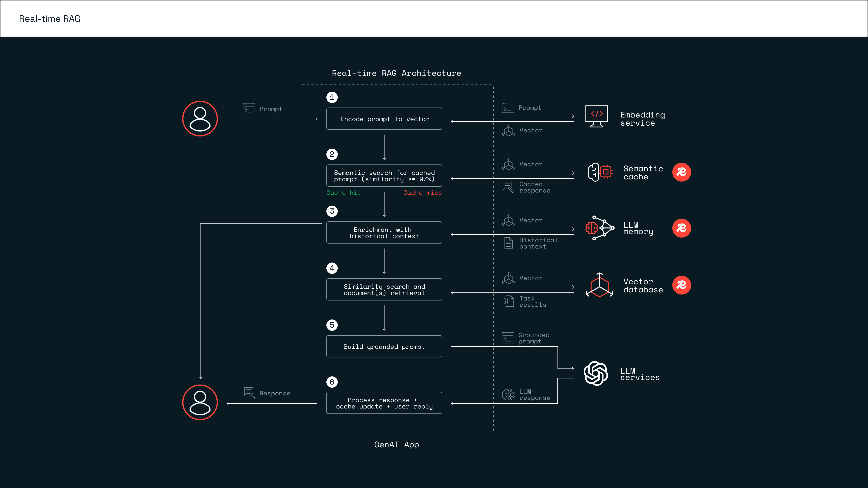Viewport: 868px width, 488px height.
Task: Click the Real-time RAG page title
Action: [x=50, y=19]
